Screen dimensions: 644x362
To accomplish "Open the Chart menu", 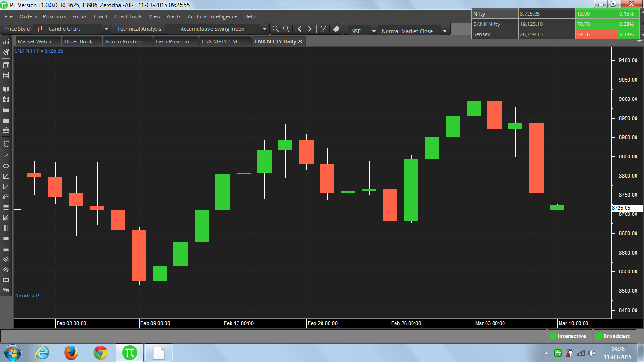I will point(100,16).
